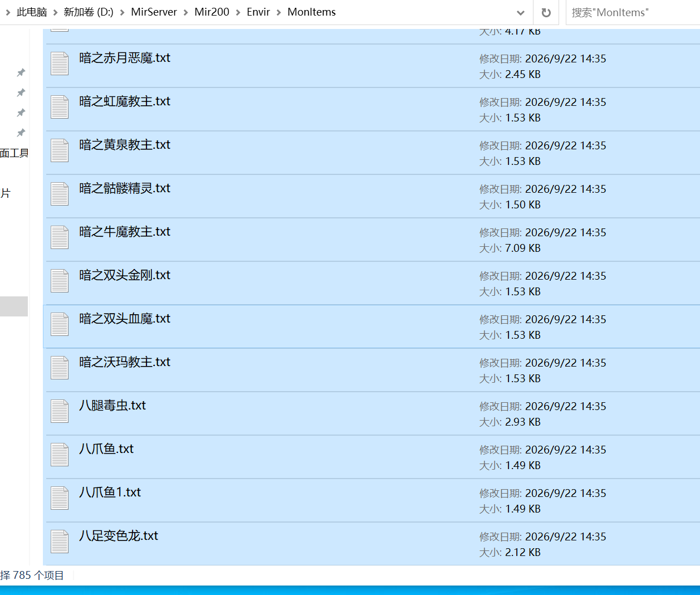
Task: Click the file icon for 暗之骷髅精灵.txt
Action: click(60, 194)
